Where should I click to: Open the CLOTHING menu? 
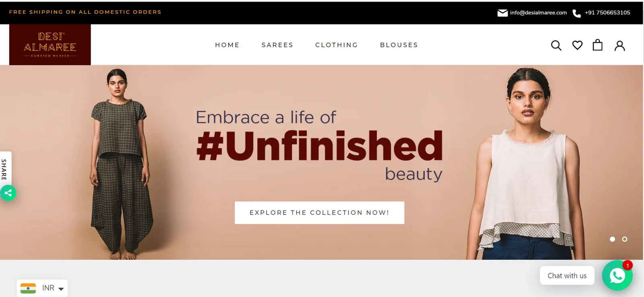pyautogui.click(x=336, y=45)
